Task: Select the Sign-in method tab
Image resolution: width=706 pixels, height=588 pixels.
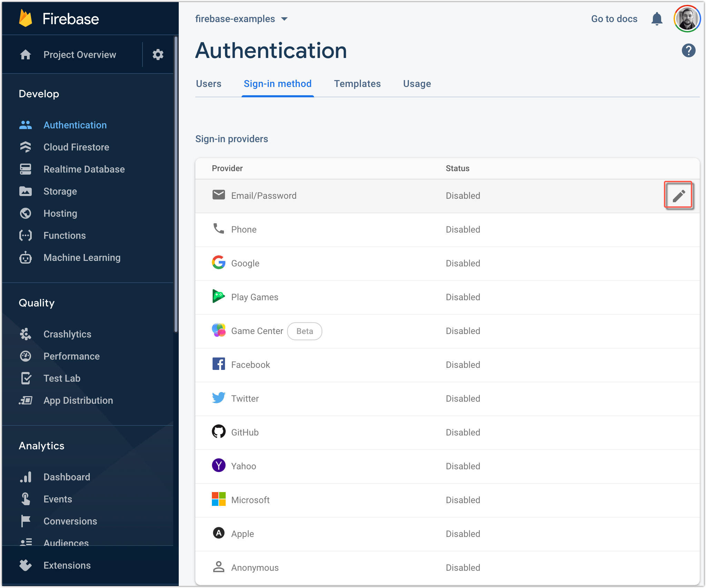Action: 278,84
